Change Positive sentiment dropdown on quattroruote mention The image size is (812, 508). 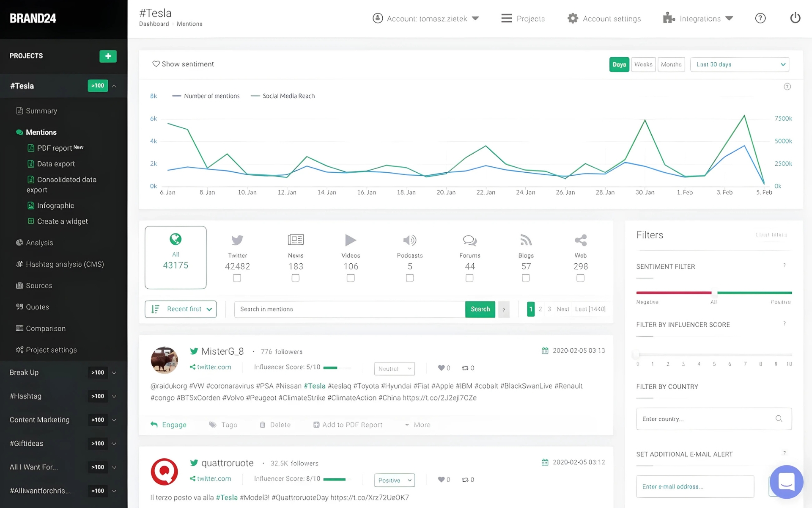(x=394, y=480)
